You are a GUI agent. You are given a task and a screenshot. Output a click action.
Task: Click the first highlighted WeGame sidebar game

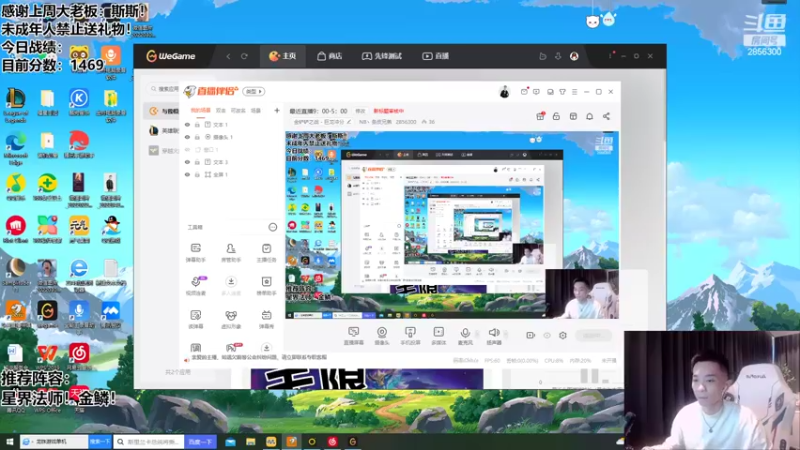click(x=163, y=111)
